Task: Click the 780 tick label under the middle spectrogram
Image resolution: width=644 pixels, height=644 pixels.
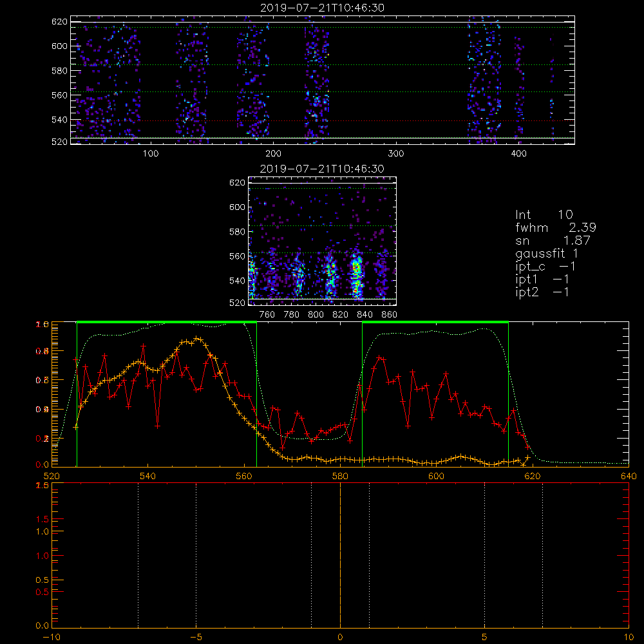Action: pyautogui.click(x=292, y=315)
